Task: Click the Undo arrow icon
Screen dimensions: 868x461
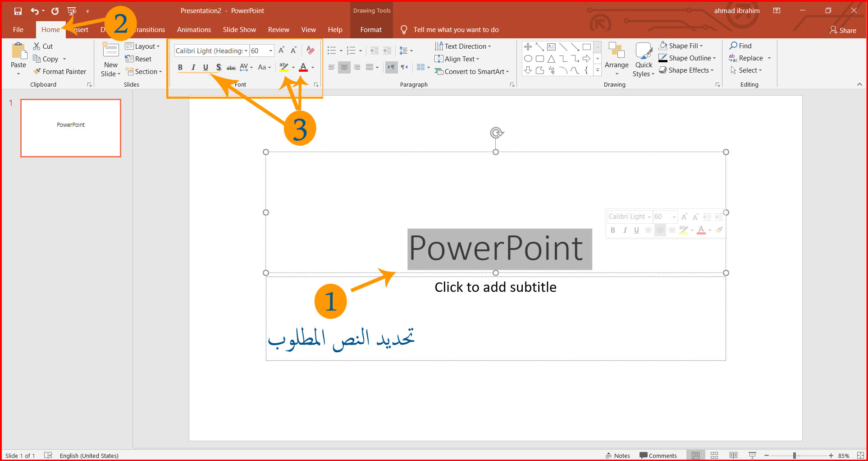Action: pos(34,11)
